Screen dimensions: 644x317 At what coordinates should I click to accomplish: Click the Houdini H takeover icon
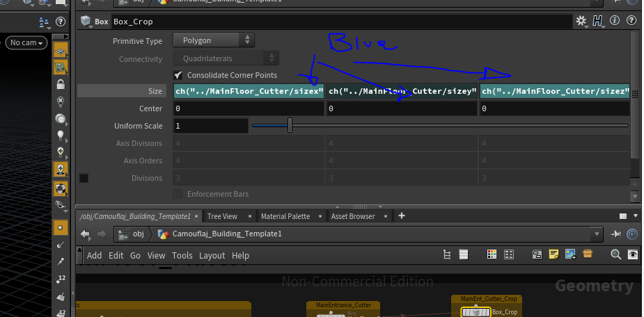pos(598,21)
